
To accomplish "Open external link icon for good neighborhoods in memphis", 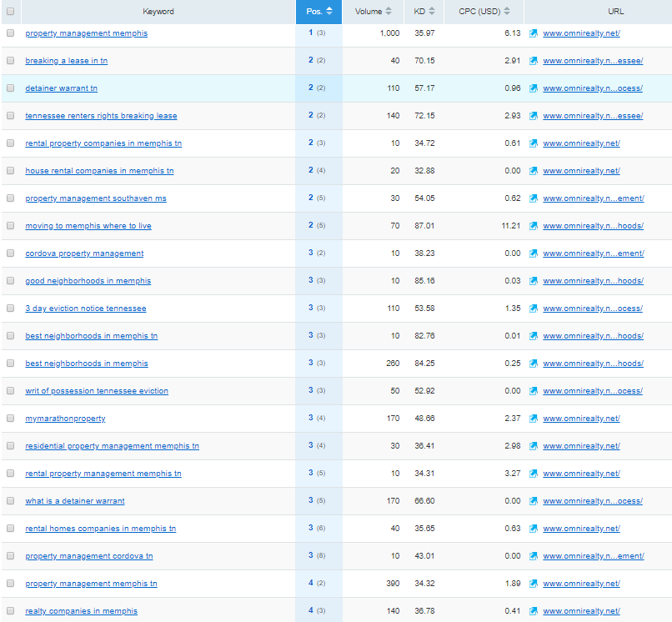I will 533,281.
